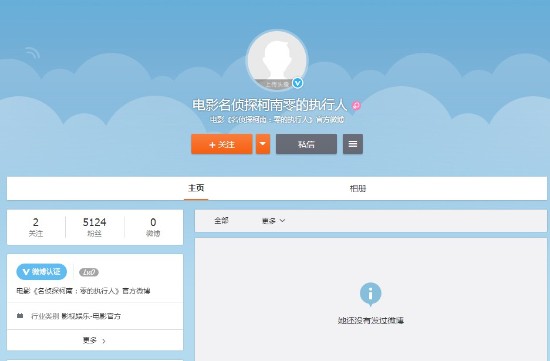Screen dimensions: 550x361
Task: Open the 更多 dropdown in the feed filter
Action: pos(273,221)
